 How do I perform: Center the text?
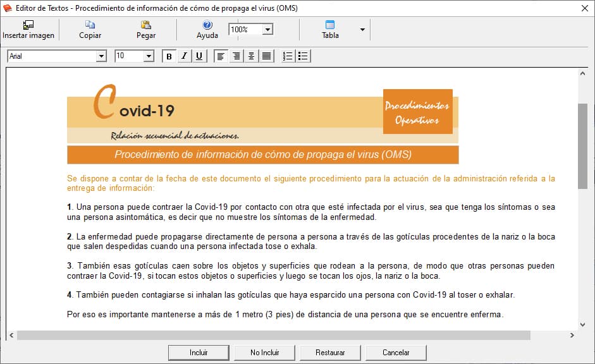(x=251, y=56)
